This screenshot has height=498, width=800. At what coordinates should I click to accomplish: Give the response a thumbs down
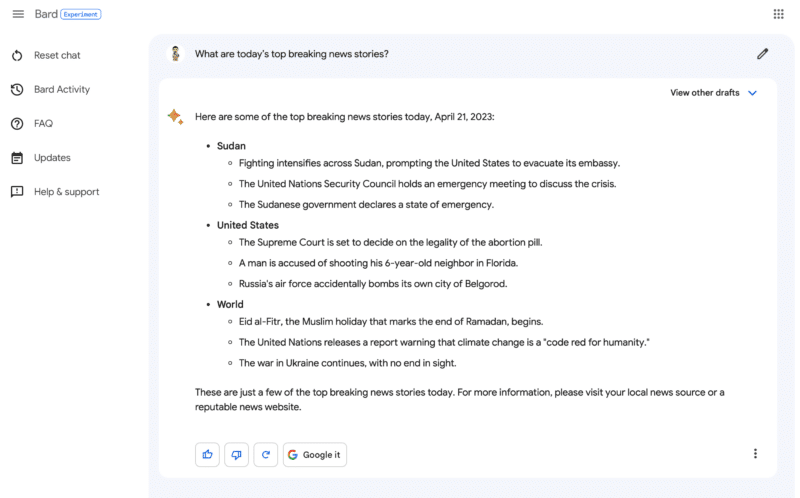point(237,454)
